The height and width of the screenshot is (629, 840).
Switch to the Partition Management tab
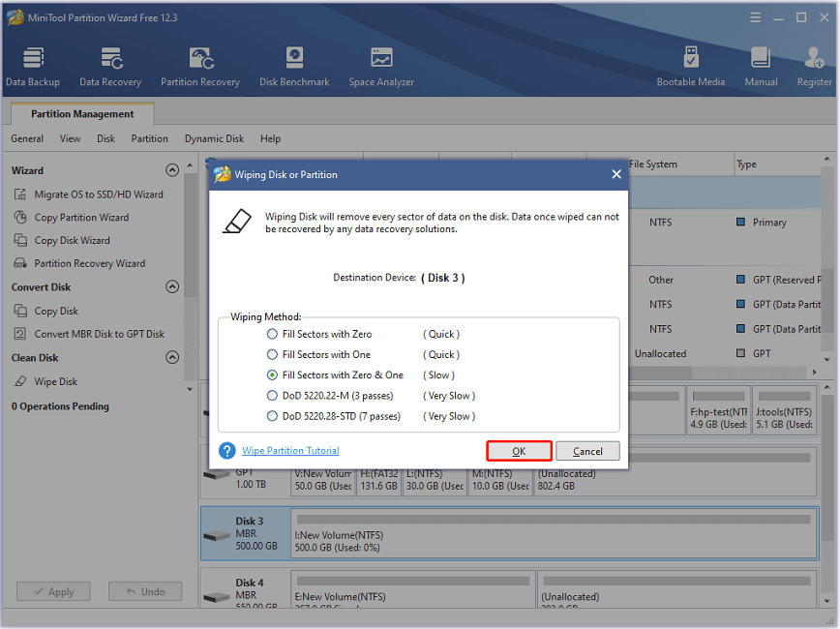82,114
